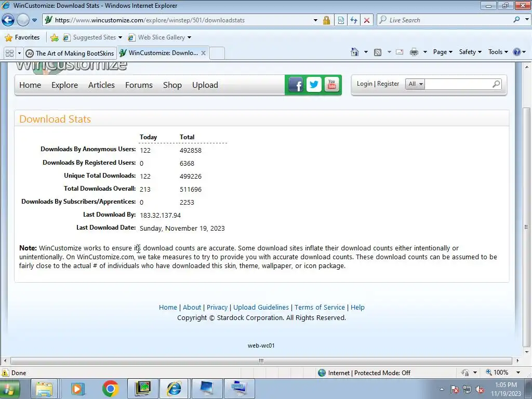This screenshot has width=532, height=399.
Task: Open the Forums nav link
Action: coord(139,85)
